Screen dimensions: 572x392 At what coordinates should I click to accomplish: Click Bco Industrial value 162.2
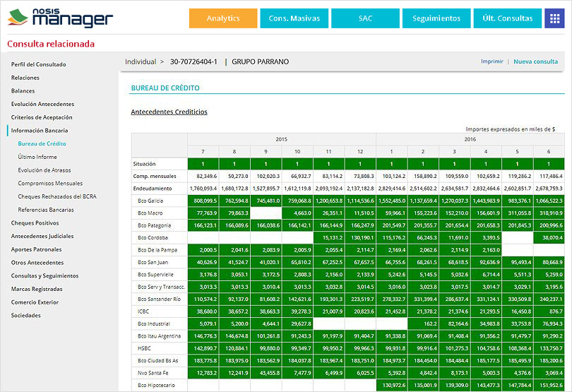click(x=423, y=323)
